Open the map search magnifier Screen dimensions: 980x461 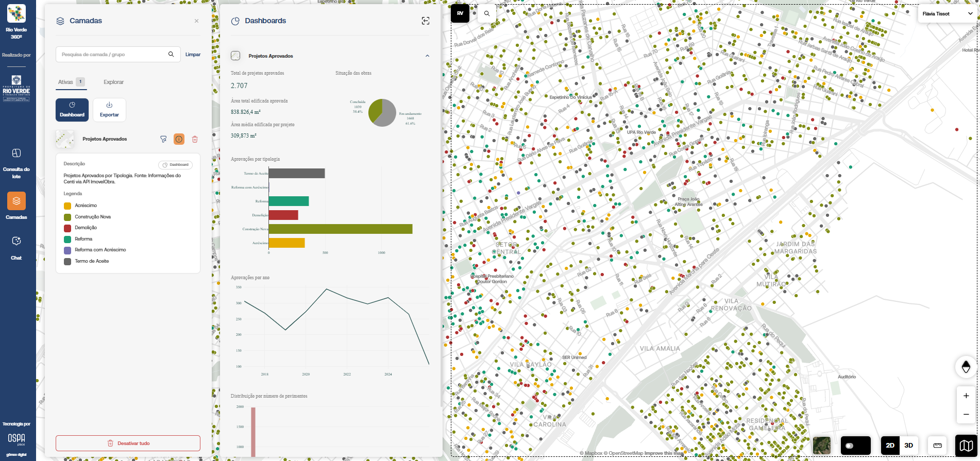coord(487,13)
